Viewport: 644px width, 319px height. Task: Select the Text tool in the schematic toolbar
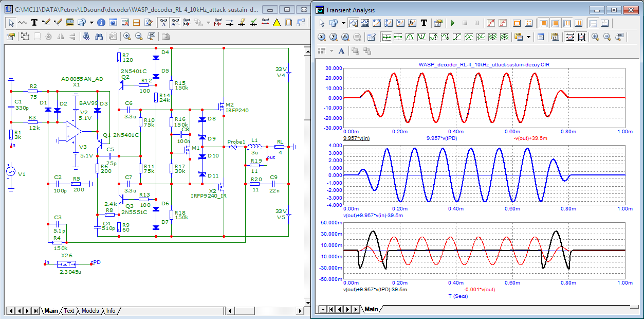(x=34, y=23)
